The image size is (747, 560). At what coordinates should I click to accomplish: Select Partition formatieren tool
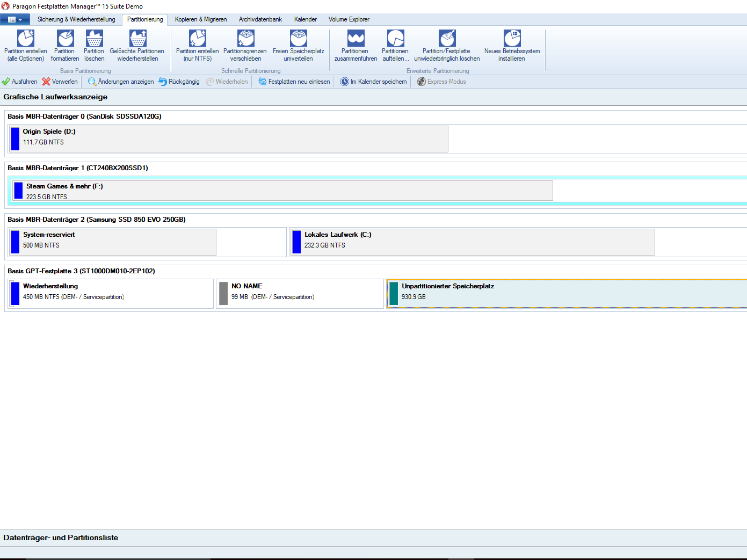pos(65,46)
